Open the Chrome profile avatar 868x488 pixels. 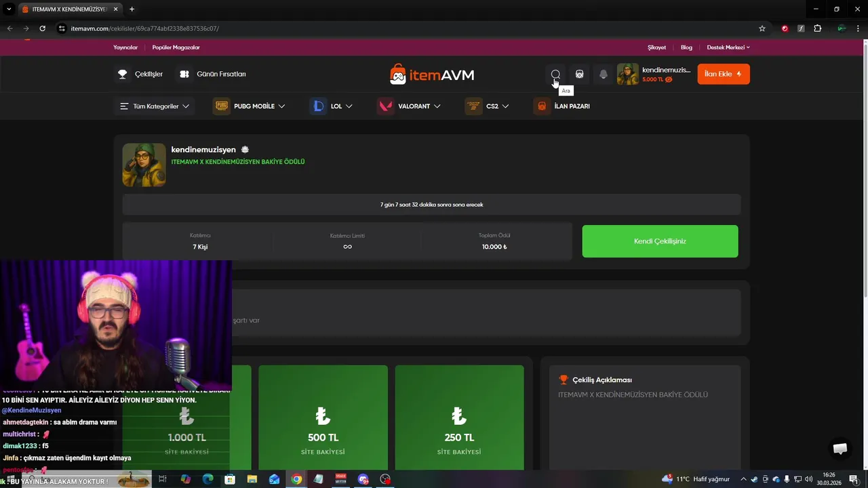(842, 28)
